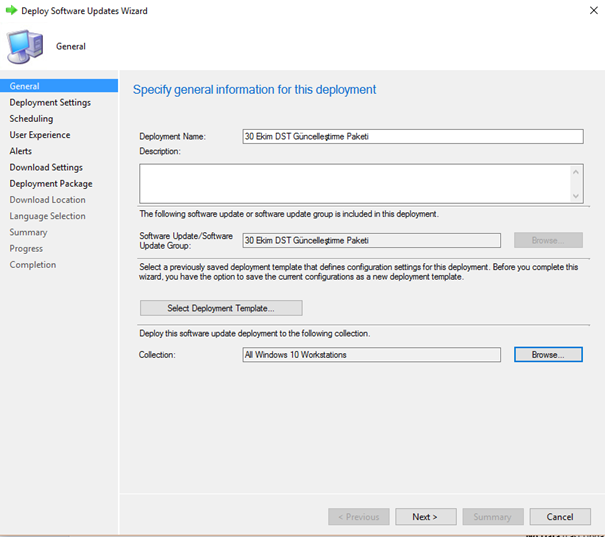Image resolution: width=605 pixels, height=537 pixels.
Task: Browse for a target collection
Action: point(548,355)
